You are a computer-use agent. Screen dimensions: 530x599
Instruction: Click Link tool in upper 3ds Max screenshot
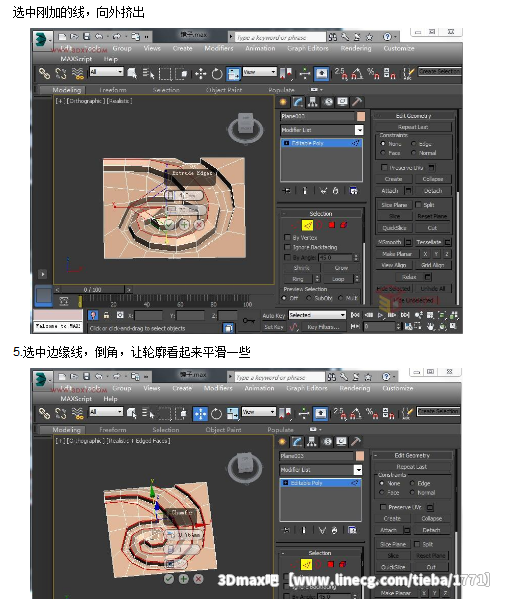tap(44, 73)
